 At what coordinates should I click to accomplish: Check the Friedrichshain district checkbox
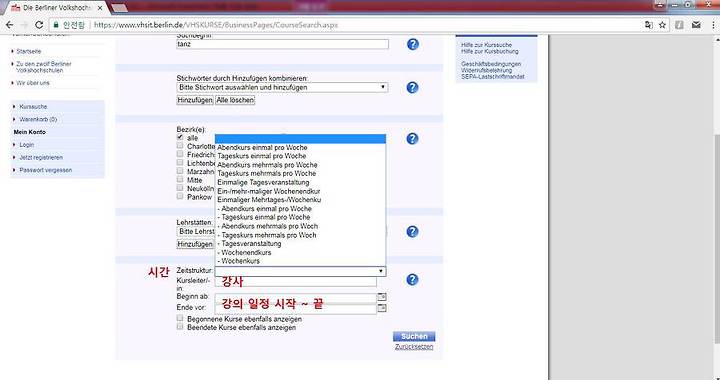pos(180,154)
